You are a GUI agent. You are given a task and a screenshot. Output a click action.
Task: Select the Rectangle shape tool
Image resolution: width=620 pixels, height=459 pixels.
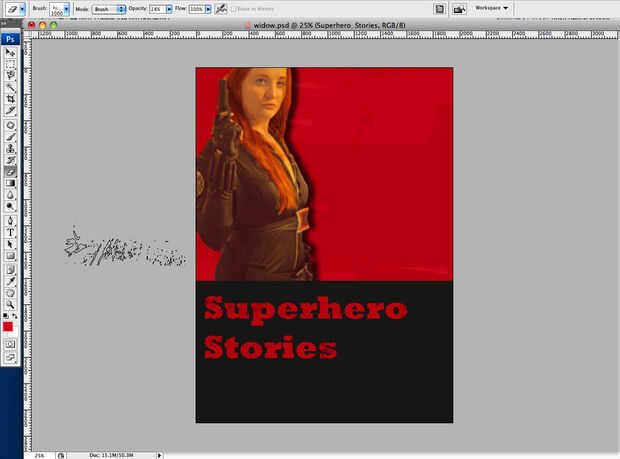coord(10,256)
